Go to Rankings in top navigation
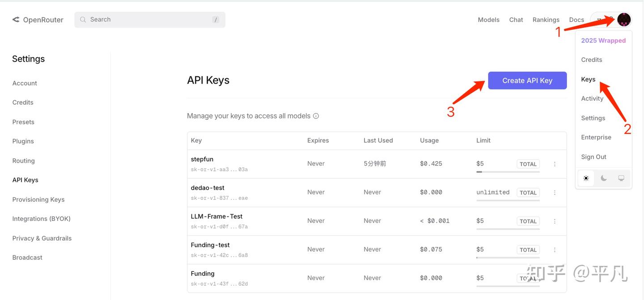Viewport: 644px width, 300px height. (546, 20)
